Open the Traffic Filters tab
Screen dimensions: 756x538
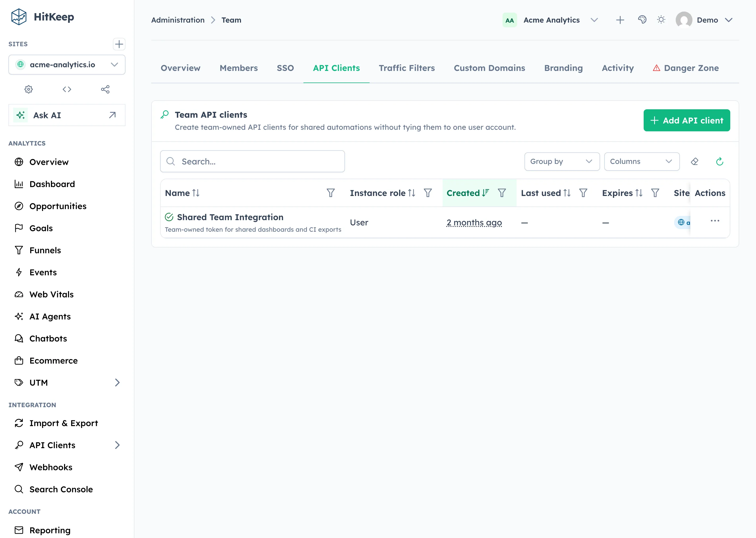(x=407, y=68)
